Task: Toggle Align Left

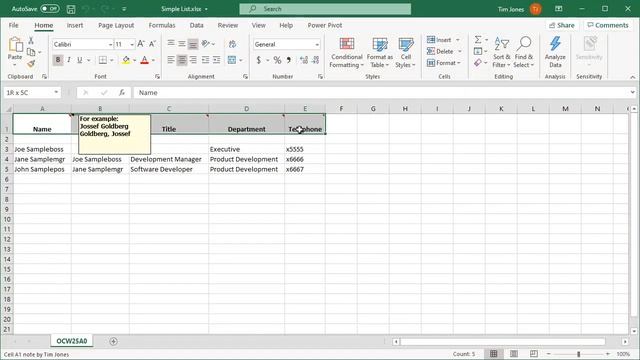Action: [171, 60]
